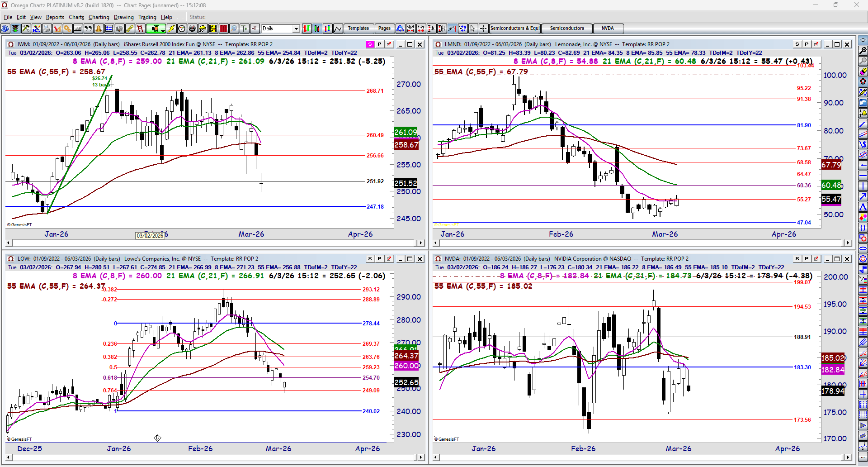Click the green 261.09 price label on IWM chart
The image size is (868, 467).
click(x=406, y=132)
